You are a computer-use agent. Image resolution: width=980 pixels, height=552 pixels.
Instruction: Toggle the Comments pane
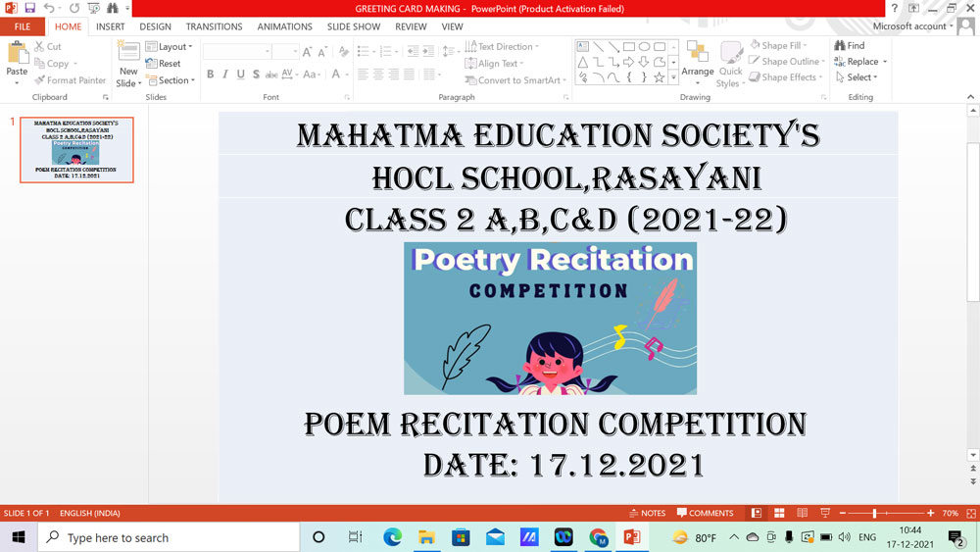(x=705, y=513)
